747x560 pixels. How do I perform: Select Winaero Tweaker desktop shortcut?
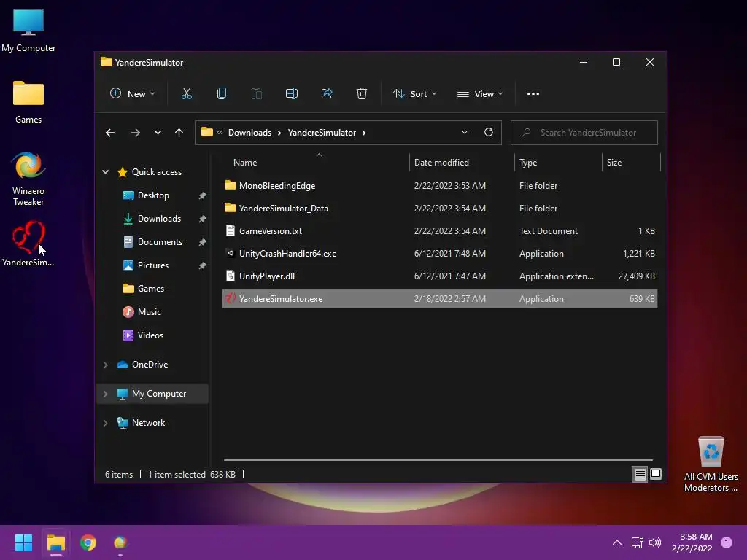[x=28, y=179]
